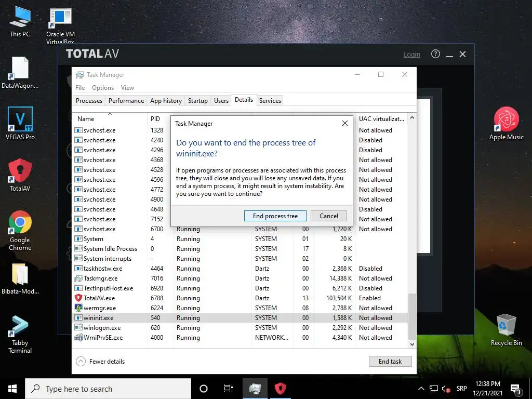Image resolution: width=532 pixels, height=399 pixels.
Task: Click Cancel in the confirmation dialog
Action: (329, 216)
